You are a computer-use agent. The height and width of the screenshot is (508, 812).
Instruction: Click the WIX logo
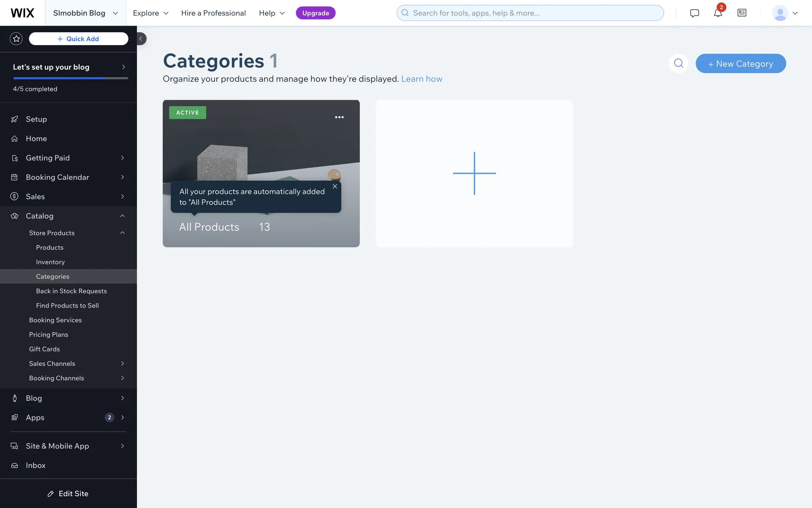(x=22, y=13)
